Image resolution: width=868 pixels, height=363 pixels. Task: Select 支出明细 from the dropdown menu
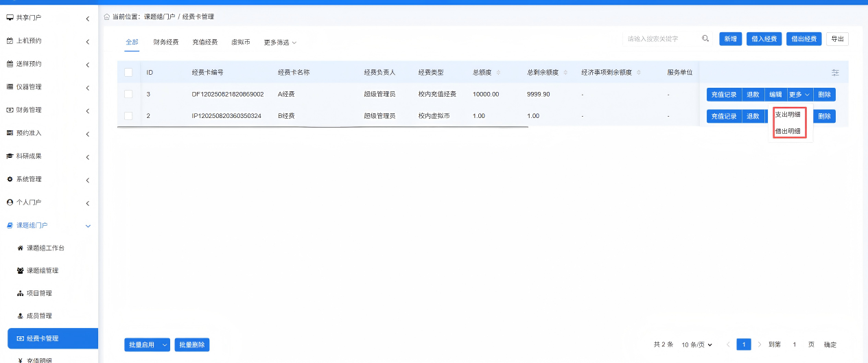[788, 115]
